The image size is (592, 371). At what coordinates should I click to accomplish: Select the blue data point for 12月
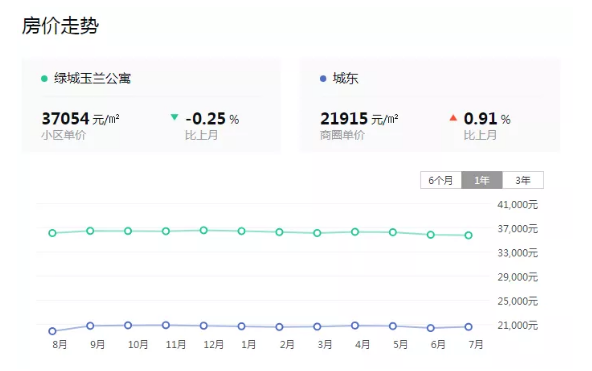(204, 325)
